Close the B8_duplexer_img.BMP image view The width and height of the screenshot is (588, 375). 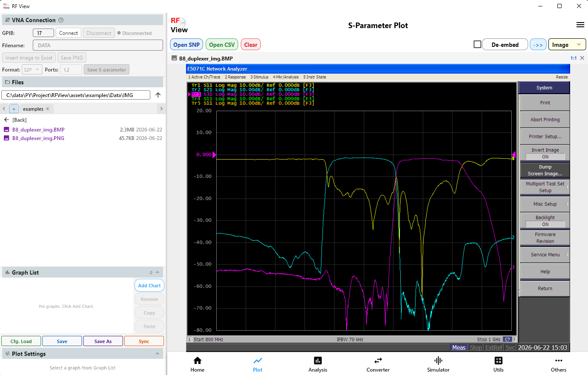[x=582, y=58]
